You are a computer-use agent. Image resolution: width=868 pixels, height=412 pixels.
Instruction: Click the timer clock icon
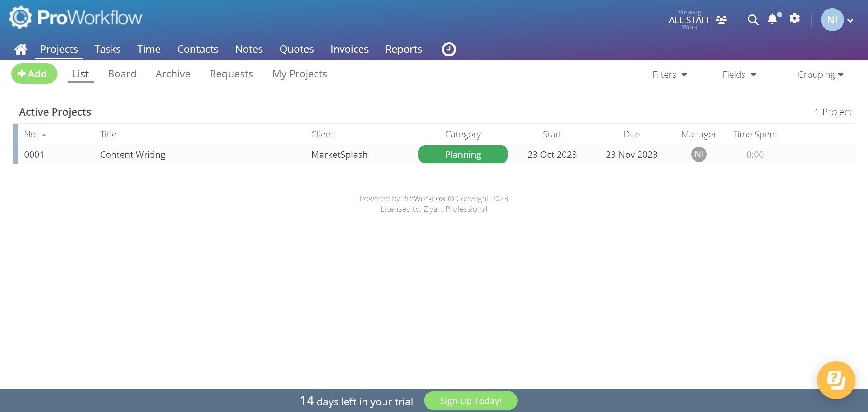[x=449, y=49]
